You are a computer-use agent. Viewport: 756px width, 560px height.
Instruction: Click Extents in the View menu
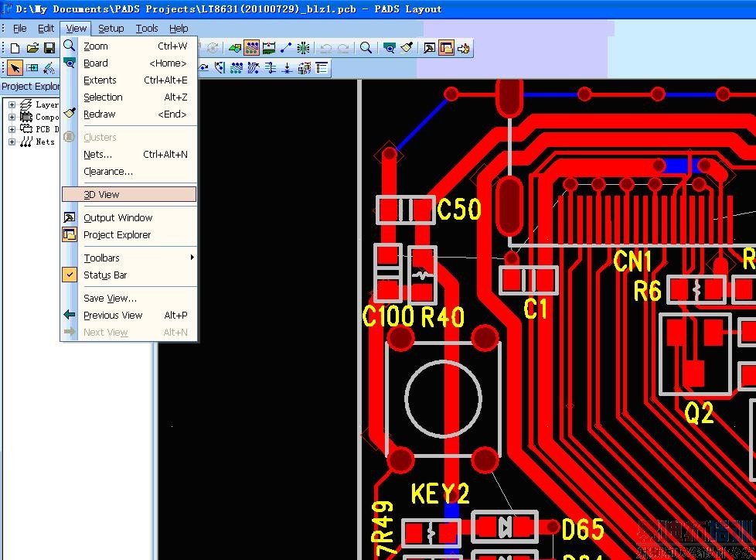pos(100,80)
